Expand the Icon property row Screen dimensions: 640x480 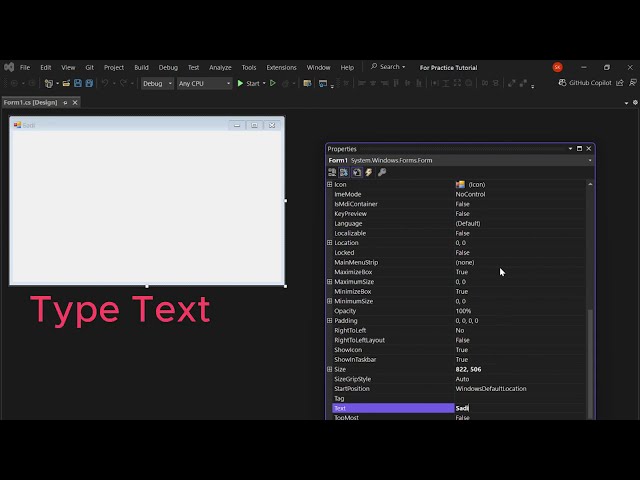click(329, 184)
